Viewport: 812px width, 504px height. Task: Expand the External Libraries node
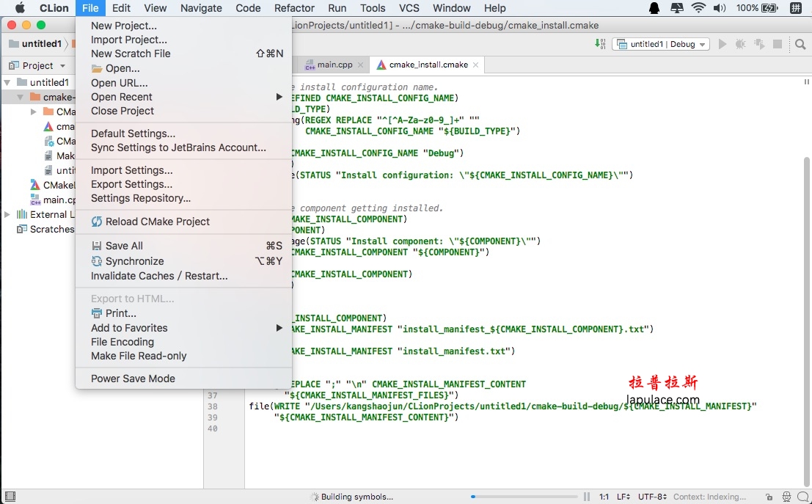pos(7,214)
